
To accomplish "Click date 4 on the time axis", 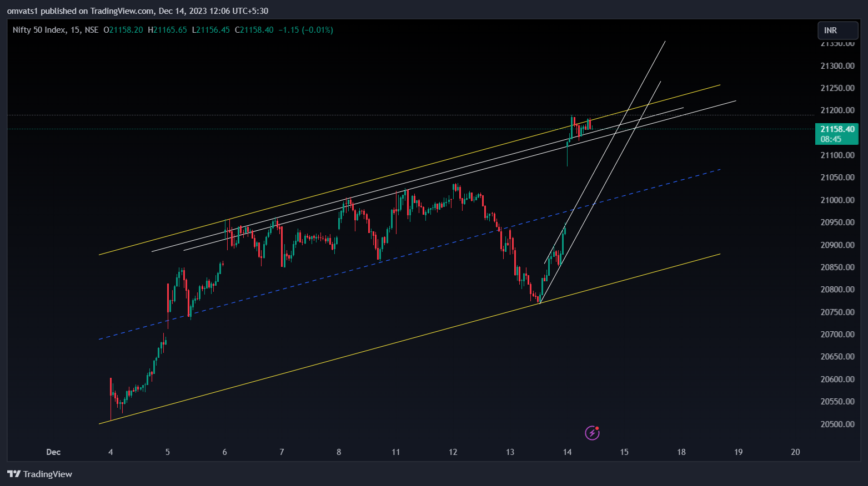I will click(111, 452).
